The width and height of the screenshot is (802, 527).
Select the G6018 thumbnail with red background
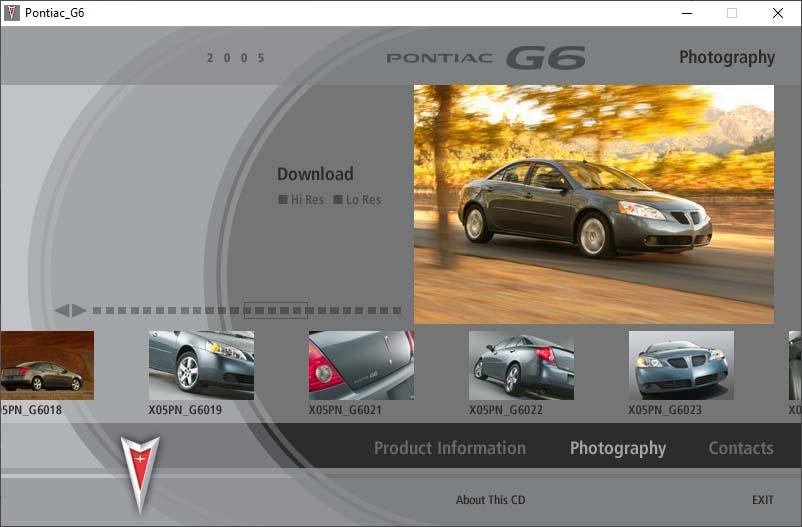click(47, 365)
